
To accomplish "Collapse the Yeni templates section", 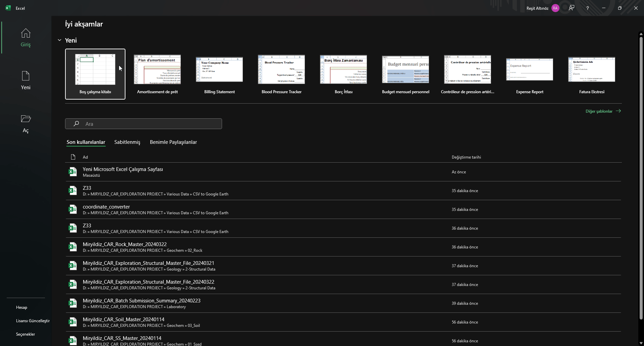I will [59, 40].
